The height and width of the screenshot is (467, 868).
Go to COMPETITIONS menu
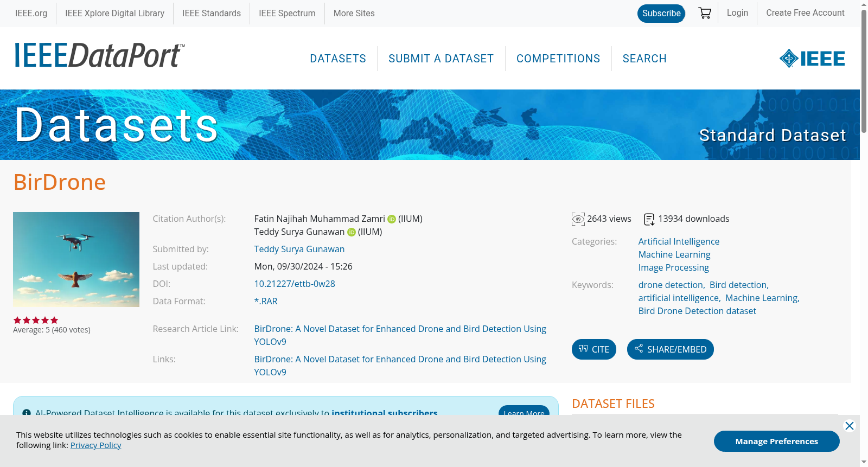pos(558,59)
